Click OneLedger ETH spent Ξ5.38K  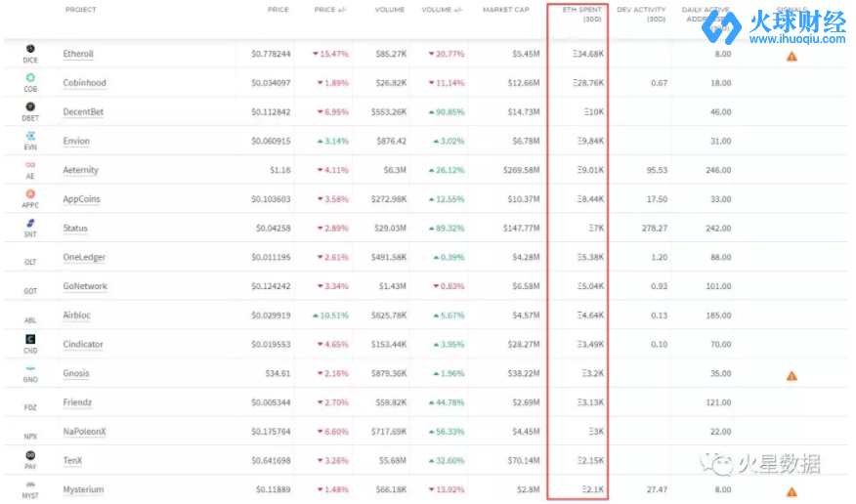coord(590,257)
